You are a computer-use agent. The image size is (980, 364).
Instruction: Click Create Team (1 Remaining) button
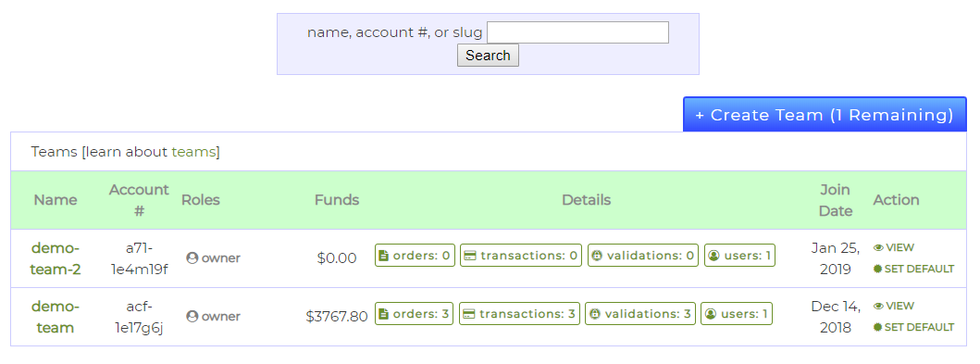[825, 115]
